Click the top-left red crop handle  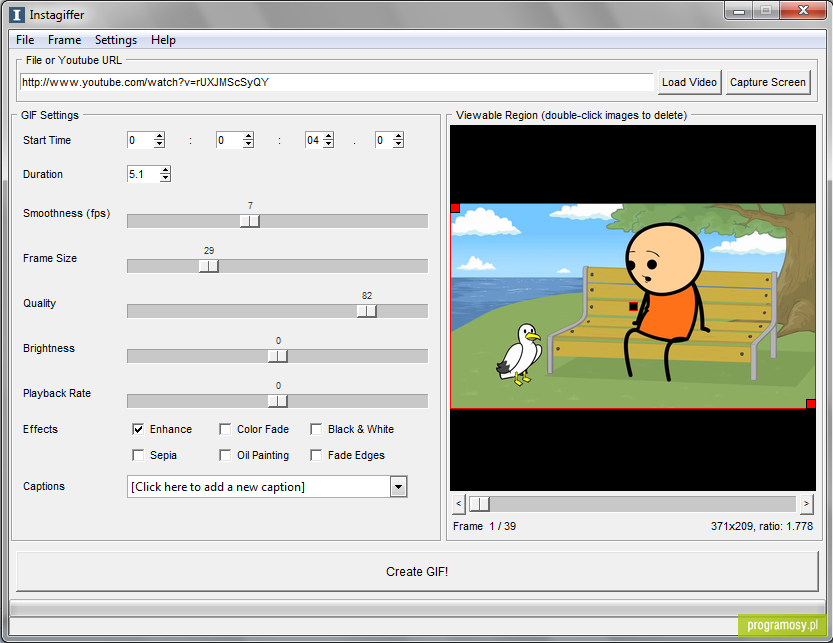(455, 208)
